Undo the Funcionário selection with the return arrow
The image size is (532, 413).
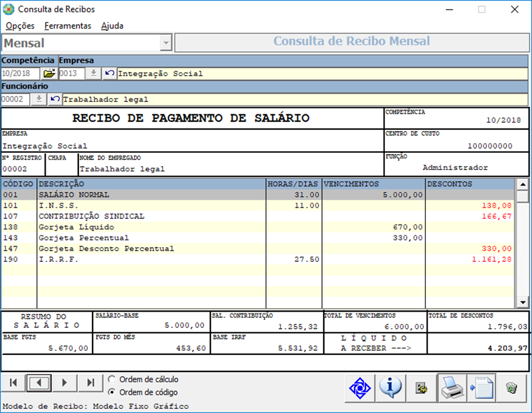55,100
